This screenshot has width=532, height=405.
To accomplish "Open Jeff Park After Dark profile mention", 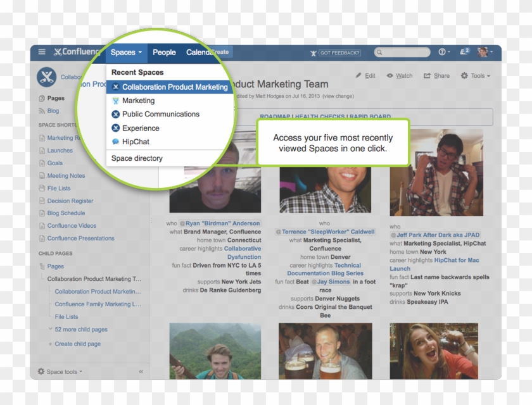I will [434, 235].
